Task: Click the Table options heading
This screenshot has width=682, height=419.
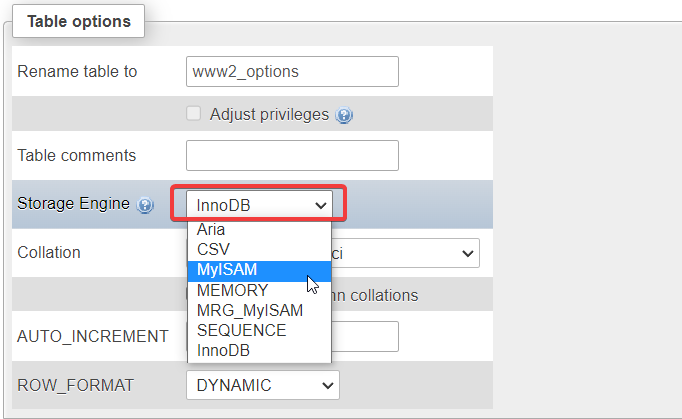Action: (79, 21)
